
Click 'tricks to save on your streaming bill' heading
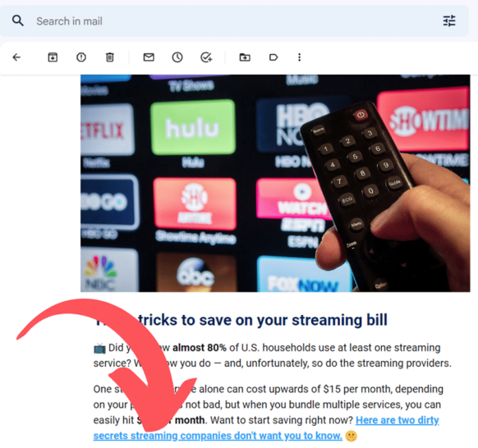(263, 320)
